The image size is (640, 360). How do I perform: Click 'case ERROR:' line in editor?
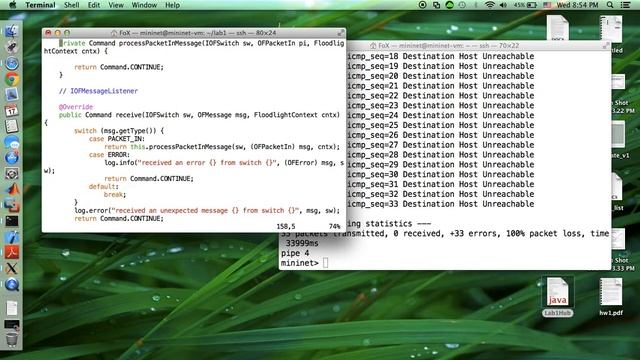click(x=109, y=155)
